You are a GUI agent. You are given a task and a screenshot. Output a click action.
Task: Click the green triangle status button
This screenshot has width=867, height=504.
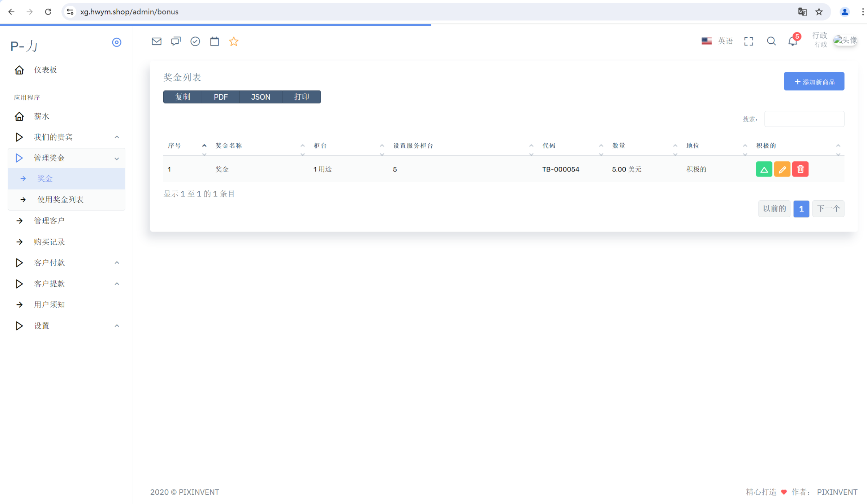pos(764,169)
